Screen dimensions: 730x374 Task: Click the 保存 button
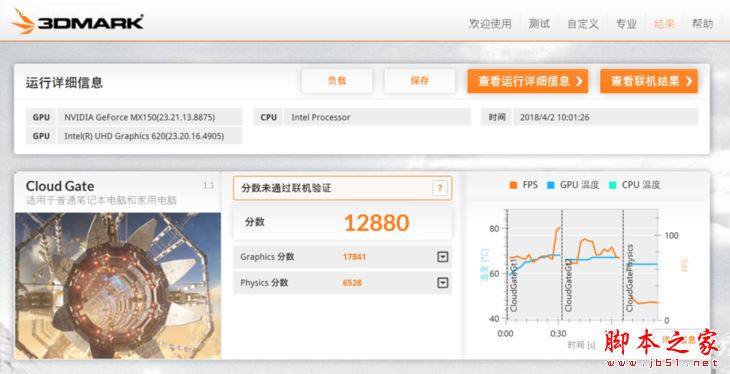coord(419,81)
